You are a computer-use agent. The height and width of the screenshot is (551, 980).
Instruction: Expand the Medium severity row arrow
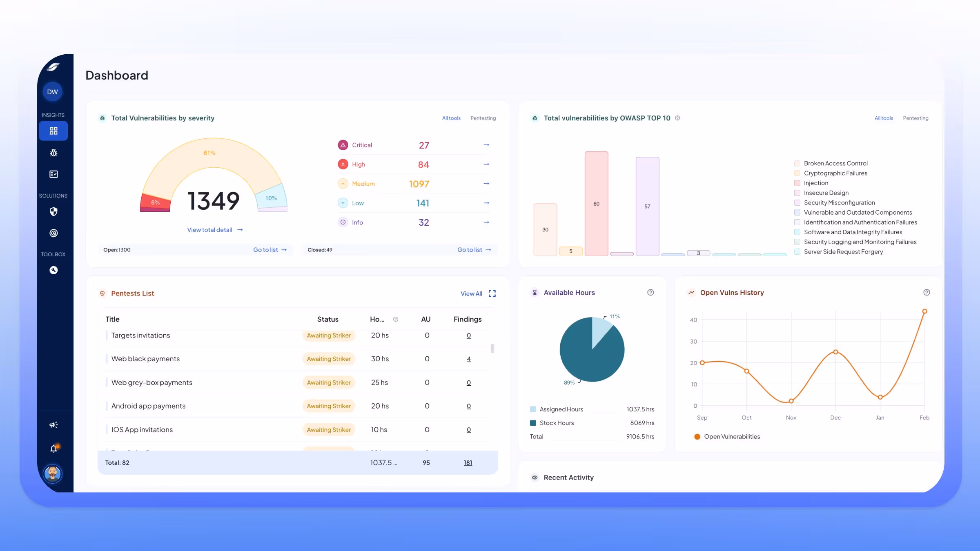coord(486,184)
